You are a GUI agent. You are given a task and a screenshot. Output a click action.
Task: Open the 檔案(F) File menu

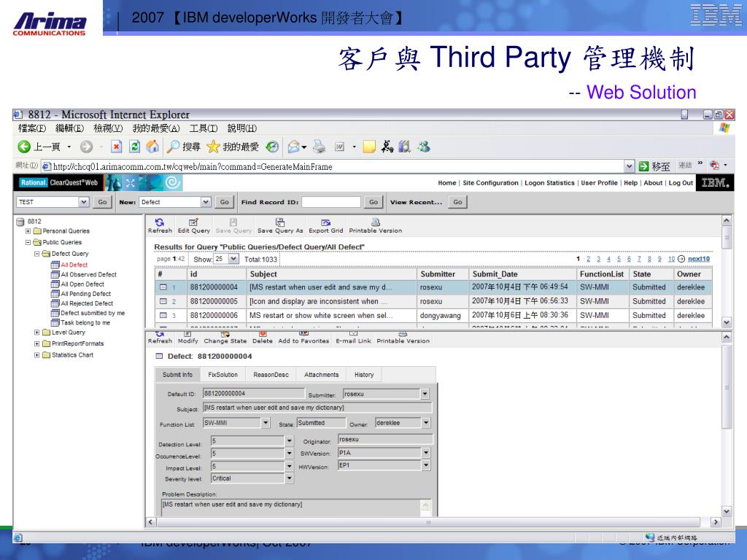point(32,128)
